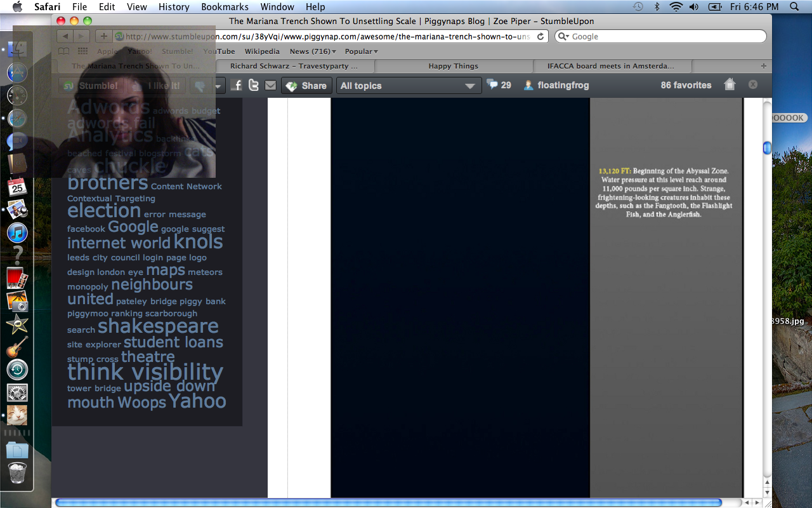
Task: Open GarageBand from the dock
Action: [17, 347]
